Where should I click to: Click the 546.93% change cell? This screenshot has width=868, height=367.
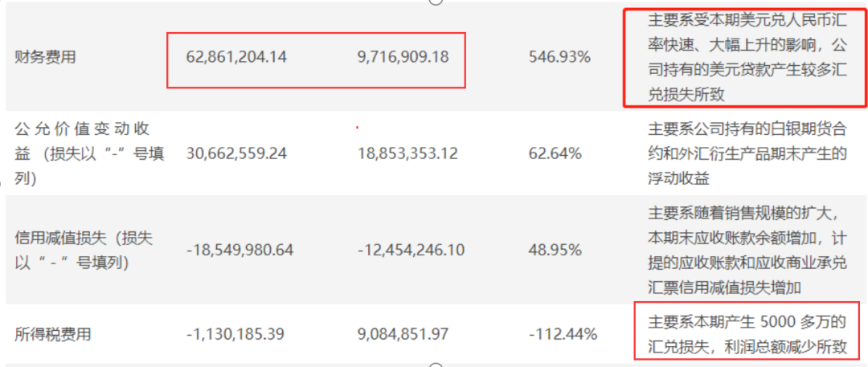pos(560,58)
